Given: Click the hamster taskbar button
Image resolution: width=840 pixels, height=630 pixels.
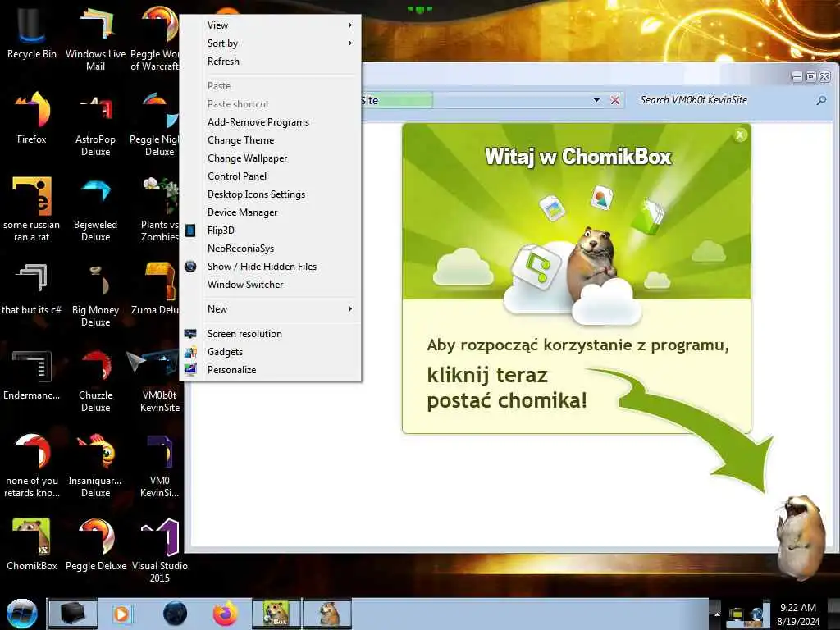Looking at the screenshot, I should pos(327,614).
